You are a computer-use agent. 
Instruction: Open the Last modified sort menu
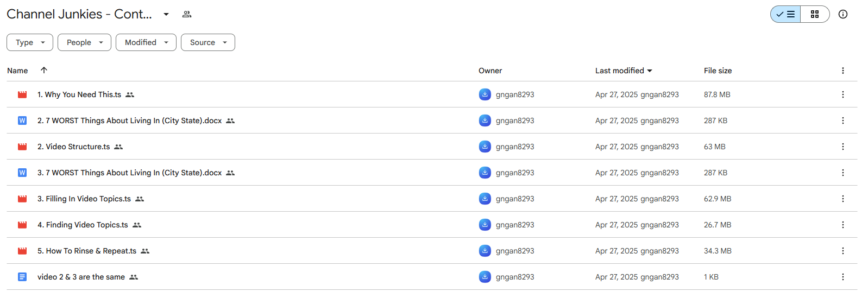click(624, 71)
